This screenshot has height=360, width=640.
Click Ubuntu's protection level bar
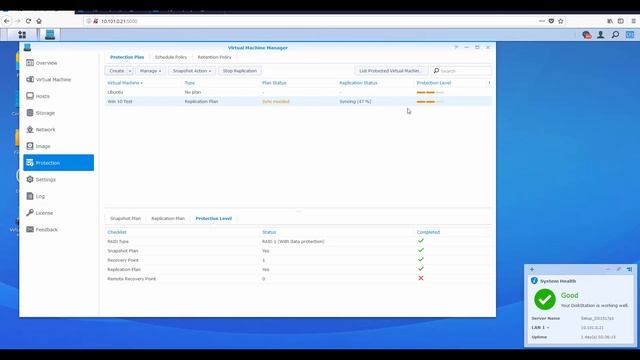click(x=430, y=93)
